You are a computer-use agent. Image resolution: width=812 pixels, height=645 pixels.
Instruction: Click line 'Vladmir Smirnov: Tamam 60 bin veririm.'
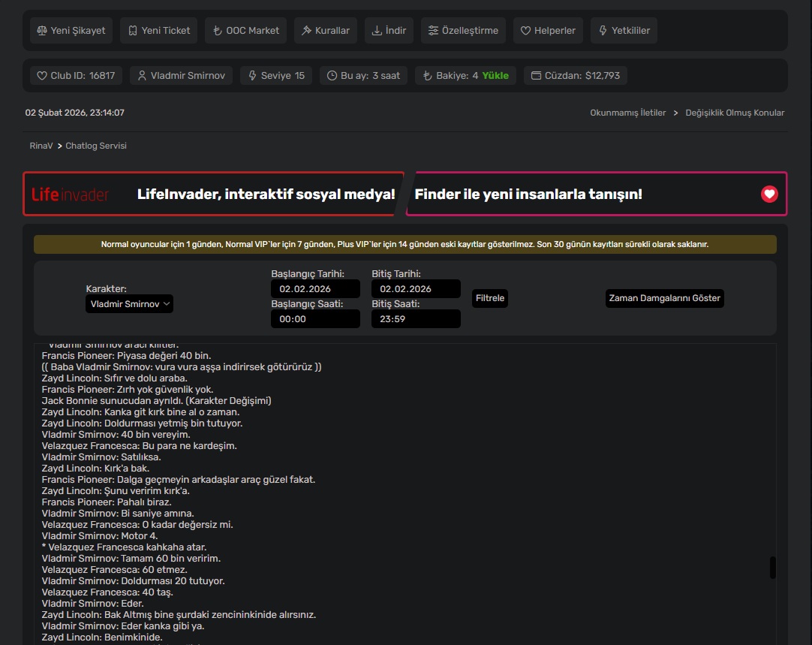131,559
